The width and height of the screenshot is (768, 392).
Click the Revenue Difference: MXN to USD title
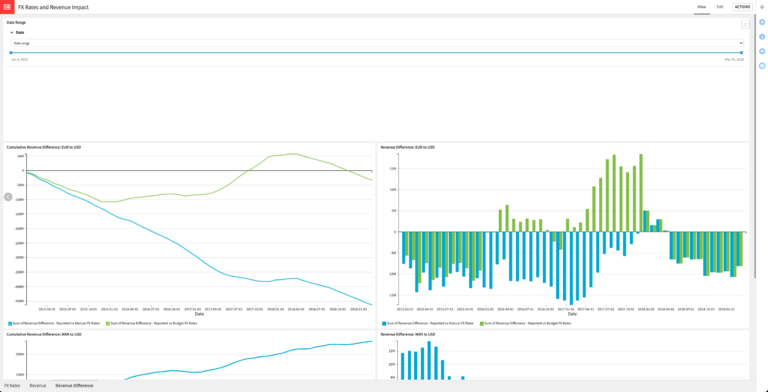(408, 334)
